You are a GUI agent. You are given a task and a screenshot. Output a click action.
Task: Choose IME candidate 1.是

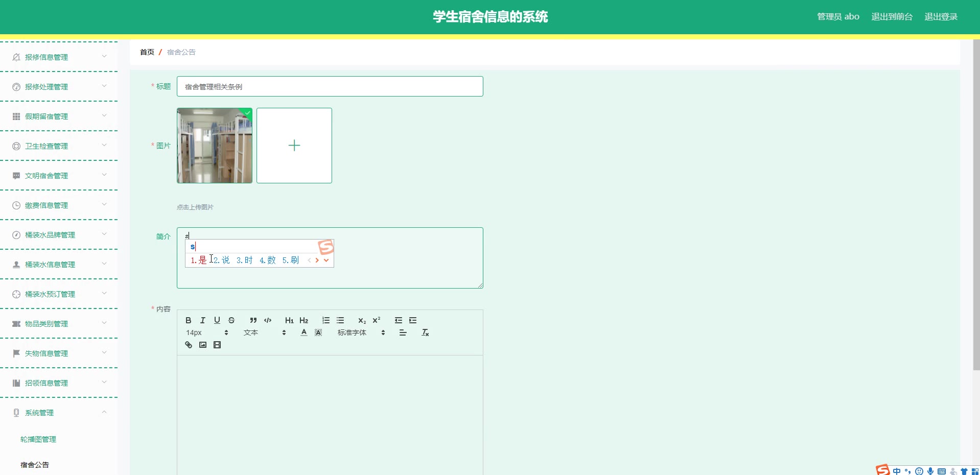(199, 260)
